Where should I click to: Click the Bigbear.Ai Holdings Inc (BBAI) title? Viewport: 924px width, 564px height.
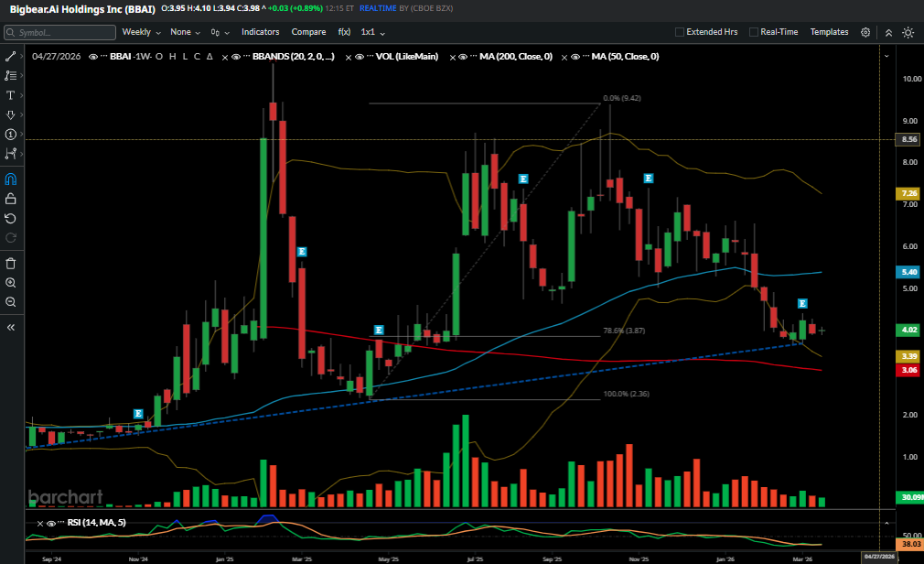(82, 9)
